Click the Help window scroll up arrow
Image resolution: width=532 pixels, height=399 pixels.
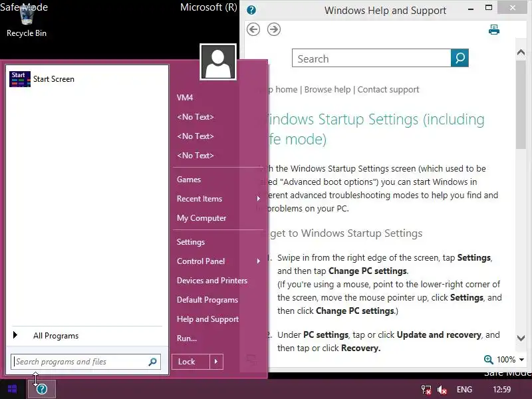coord(521,53)
